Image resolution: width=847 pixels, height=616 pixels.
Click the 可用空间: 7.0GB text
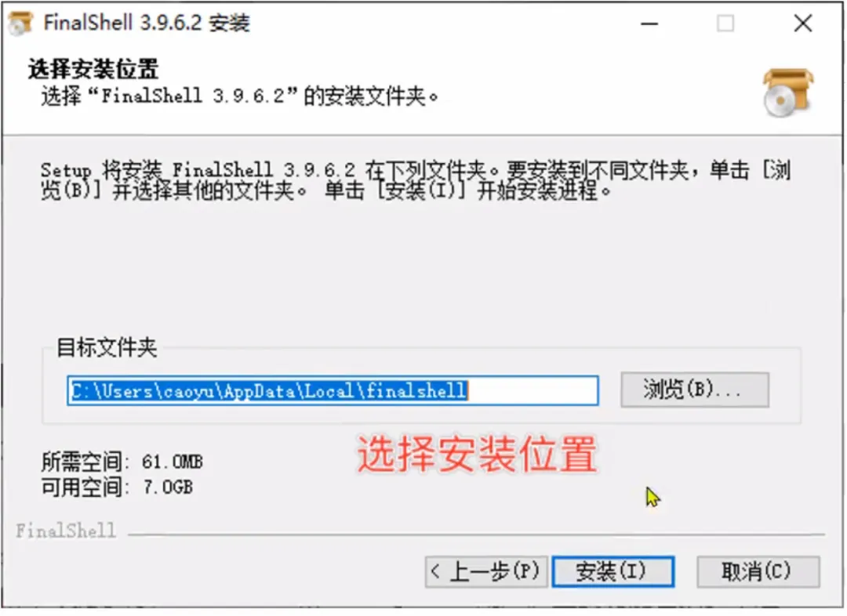click(x=117, y=487)
